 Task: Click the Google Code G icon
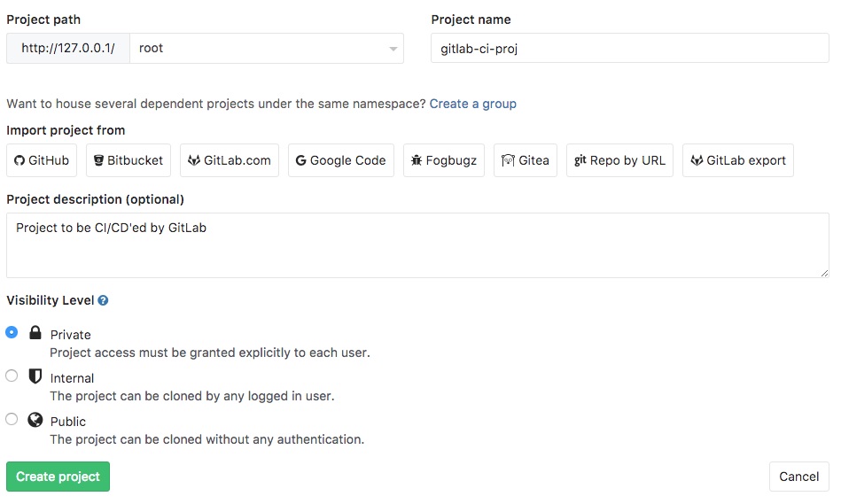pyautogui.click(x=301, y=160)
